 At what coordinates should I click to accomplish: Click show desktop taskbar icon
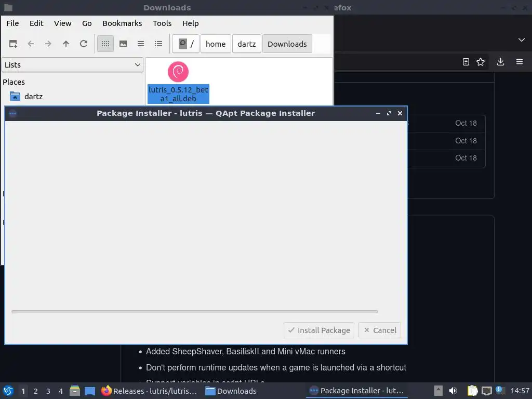pyautogui.click(x=90, y=391)
